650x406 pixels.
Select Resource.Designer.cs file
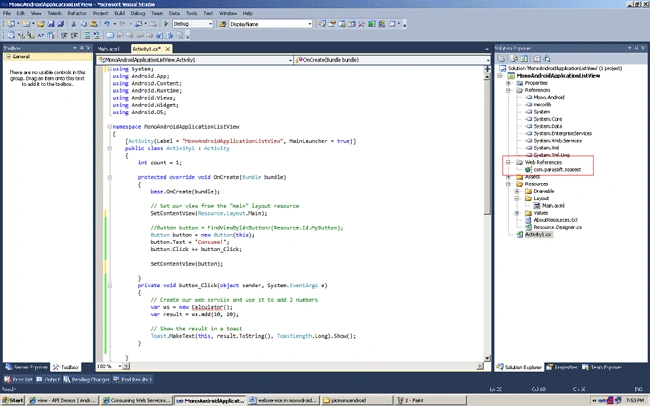(x=557, y=227)
